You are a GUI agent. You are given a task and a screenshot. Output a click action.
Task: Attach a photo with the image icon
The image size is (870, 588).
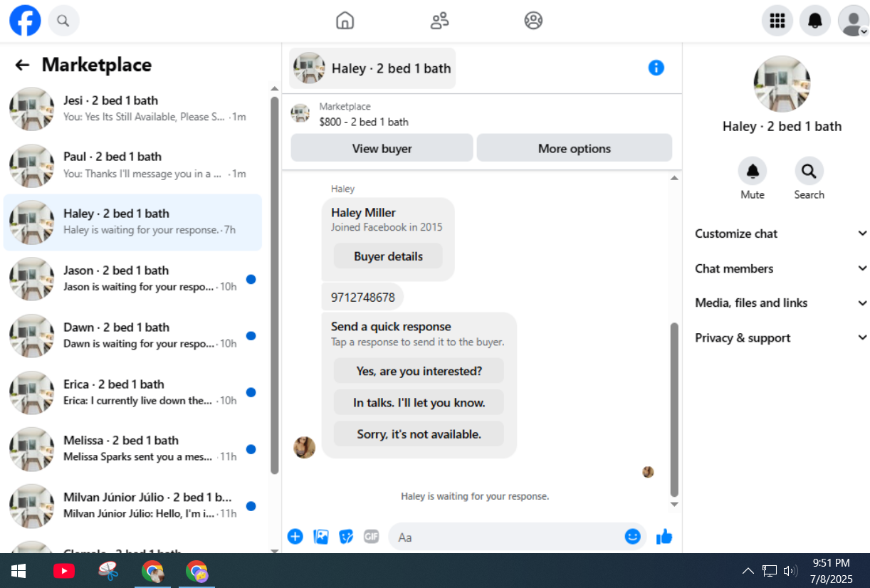tap(321, 537)
